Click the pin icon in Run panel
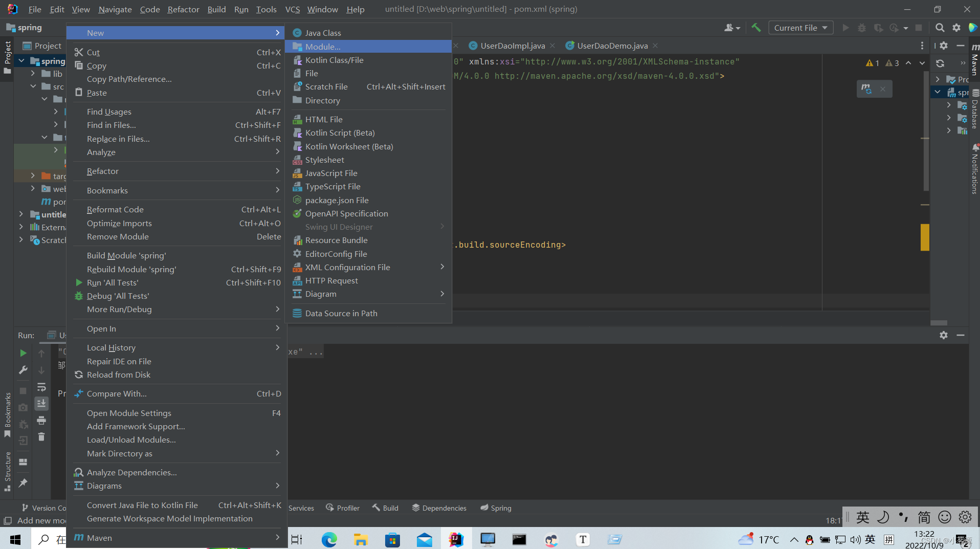This screenshot has height=549, width=980. [x=23, y=482]
